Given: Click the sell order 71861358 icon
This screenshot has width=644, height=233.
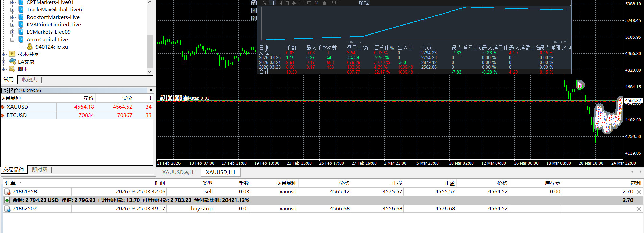Looking at the screenshot, I should (x=7, y=192).
